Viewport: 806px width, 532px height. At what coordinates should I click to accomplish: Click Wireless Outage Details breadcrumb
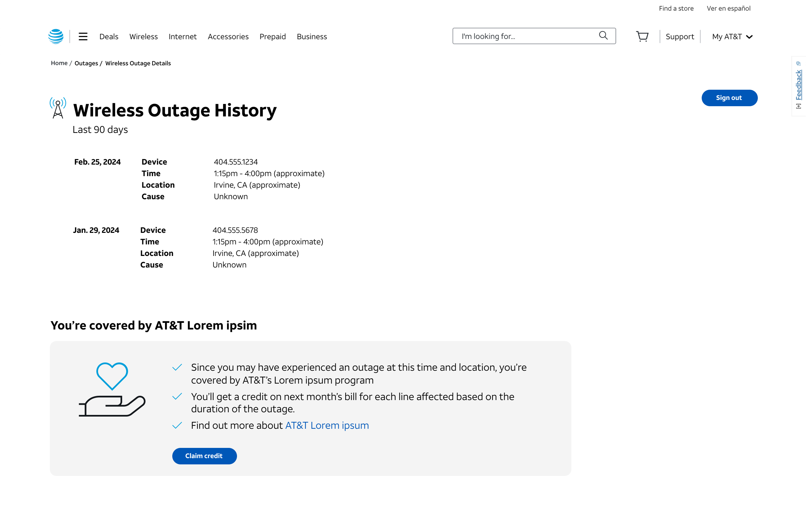pos(138,63)
